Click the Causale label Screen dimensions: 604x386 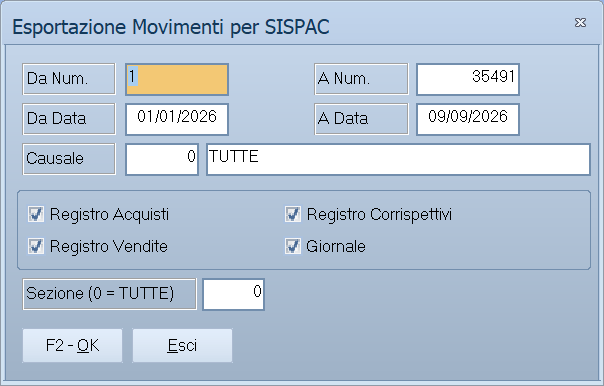pyautogui.click(x=69, y=159)
